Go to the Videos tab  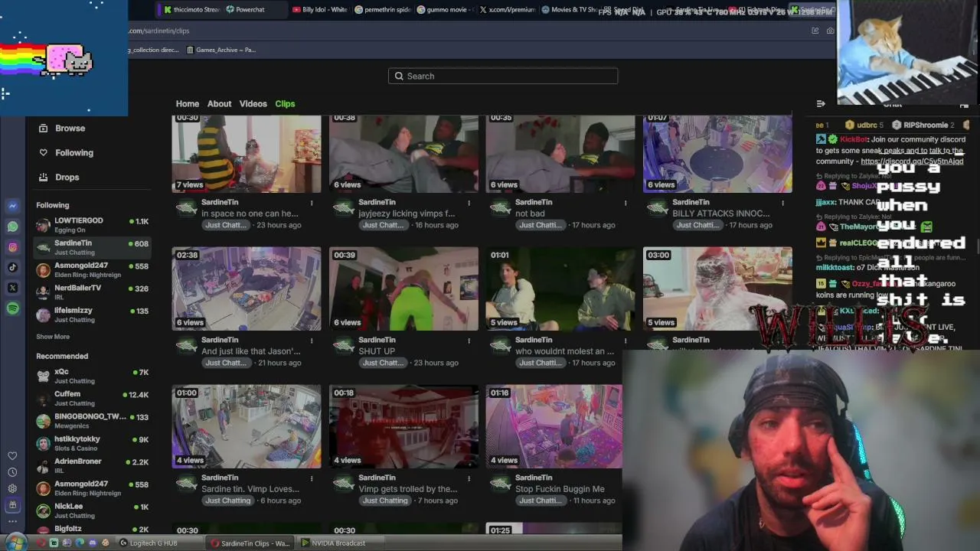[253, 104]
